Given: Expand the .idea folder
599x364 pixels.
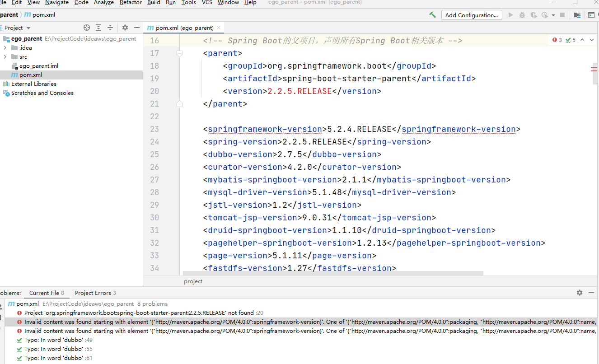Looking at the screenshot, I should [5, 47].
